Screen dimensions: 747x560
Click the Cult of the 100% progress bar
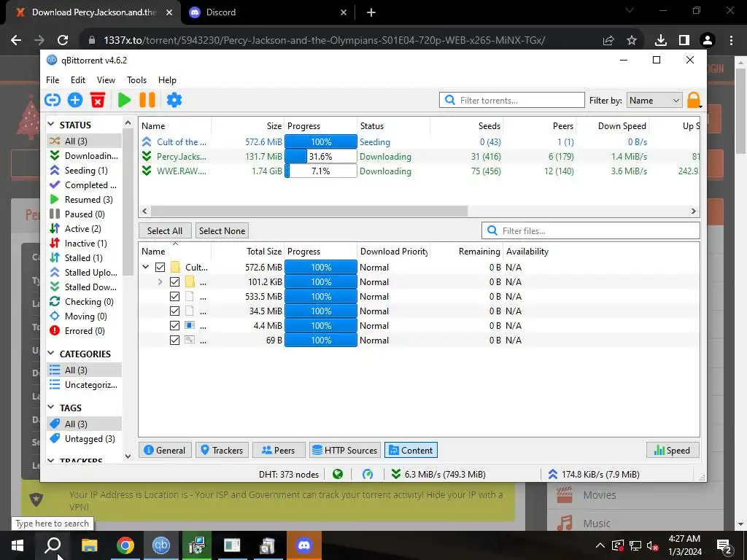point(321,142)
